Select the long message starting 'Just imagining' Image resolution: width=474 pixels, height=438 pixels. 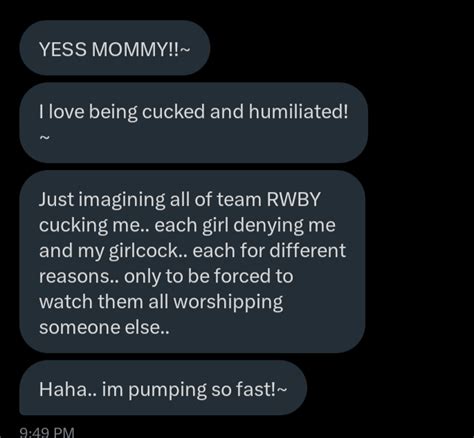[x=192, y=262]
